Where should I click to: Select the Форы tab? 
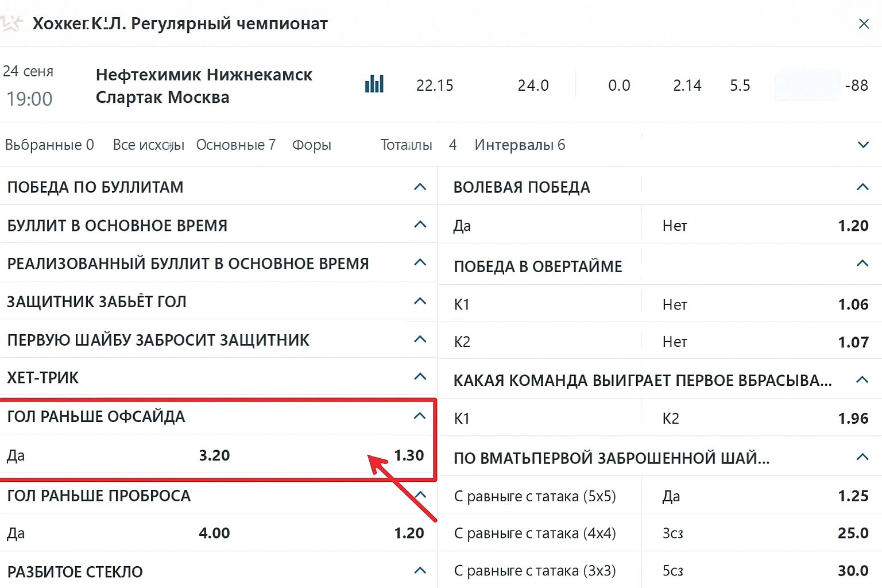[311, 145]
